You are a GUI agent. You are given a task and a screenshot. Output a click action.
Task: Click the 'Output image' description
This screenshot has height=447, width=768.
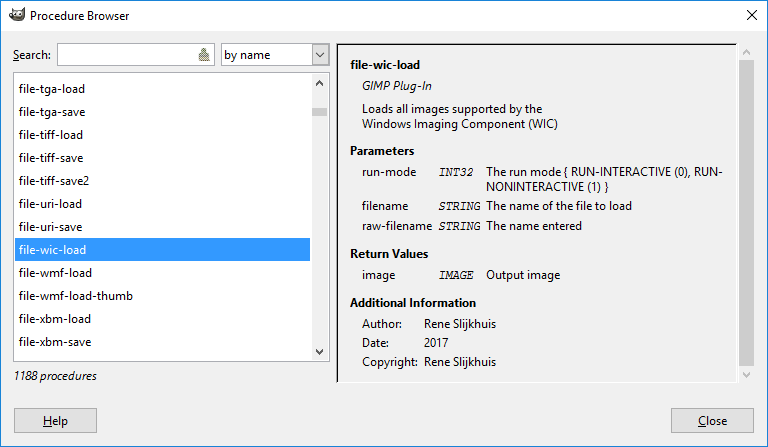pyautogui.click(x=523, y=275)
